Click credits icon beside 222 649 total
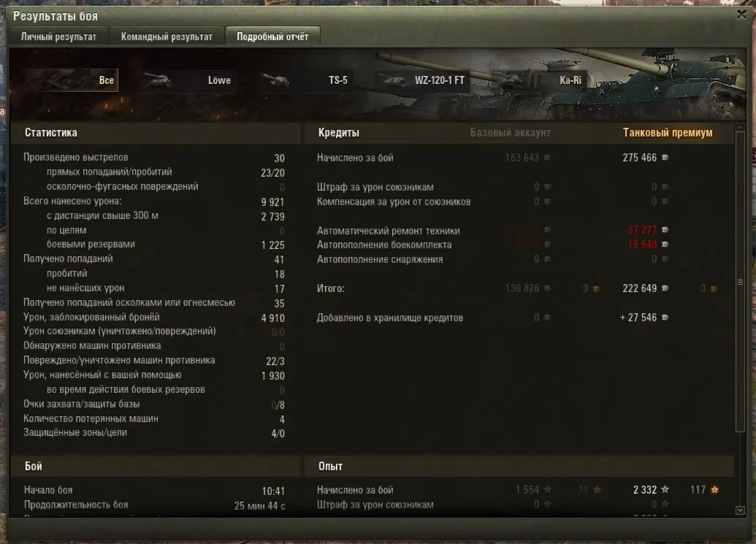 [665, 288]
